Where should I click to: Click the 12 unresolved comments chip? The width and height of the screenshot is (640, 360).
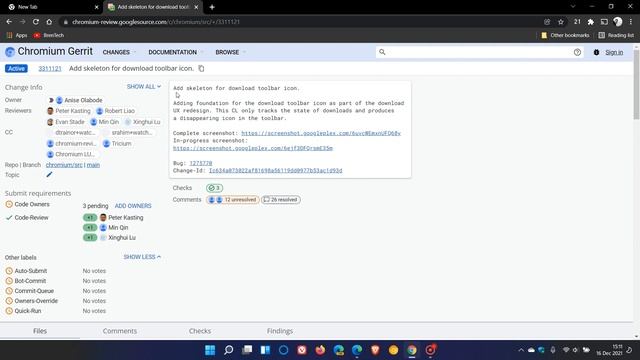pos(233,200)
